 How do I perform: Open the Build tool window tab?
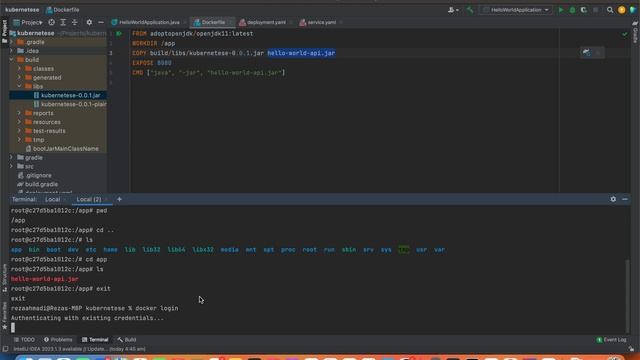tap(127, 340)
